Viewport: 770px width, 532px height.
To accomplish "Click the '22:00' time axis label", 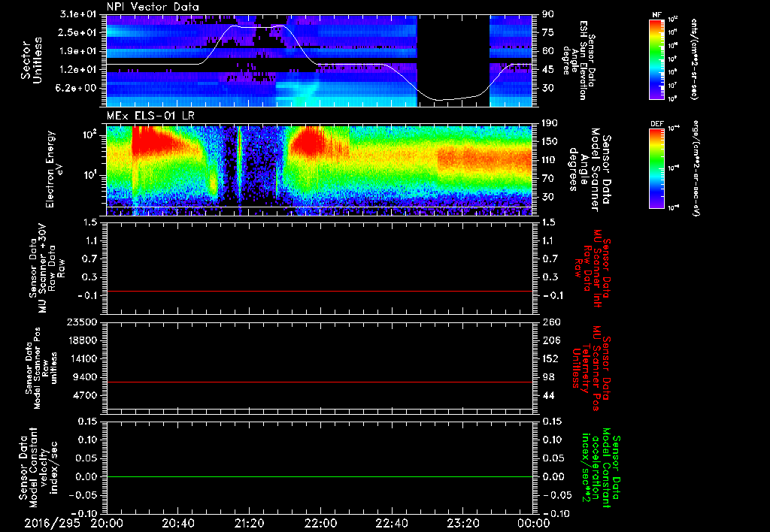I will [x=320, y=523].
